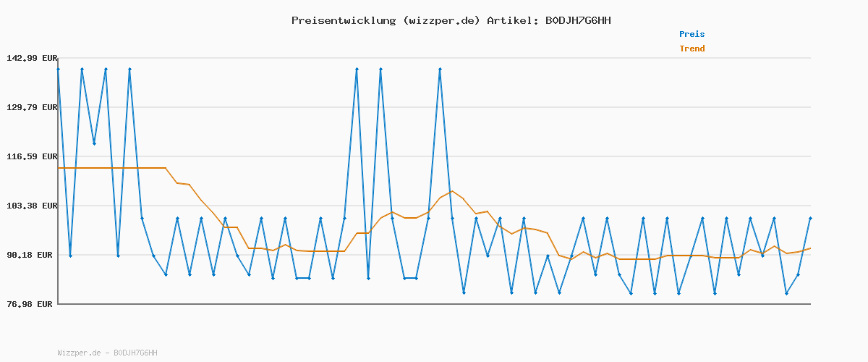Toggle the blue "Preis" legend entry
The image size is (868, 362).
tap(692, 34)
